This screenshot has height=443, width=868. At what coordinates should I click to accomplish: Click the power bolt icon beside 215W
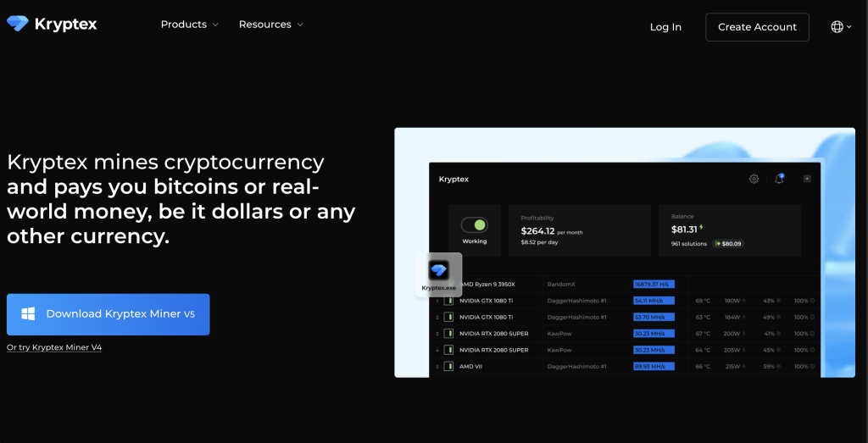(x=743, y=367)
